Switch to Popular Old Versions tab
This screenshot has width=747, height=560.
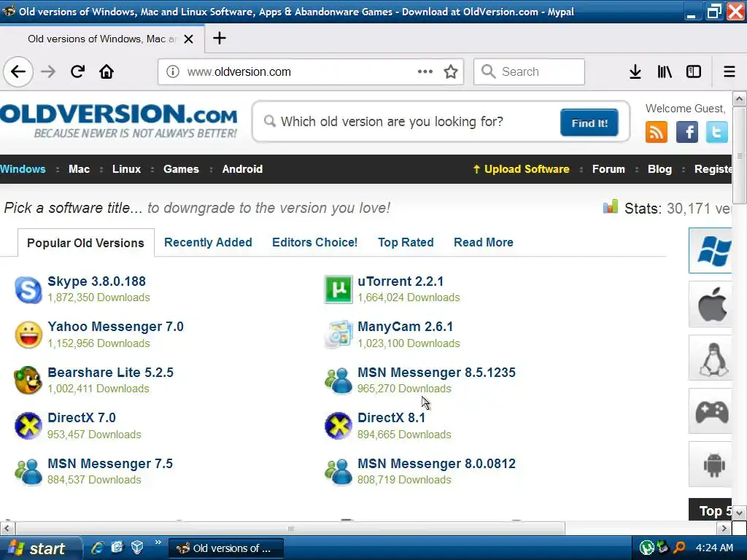tap(86, 243)
